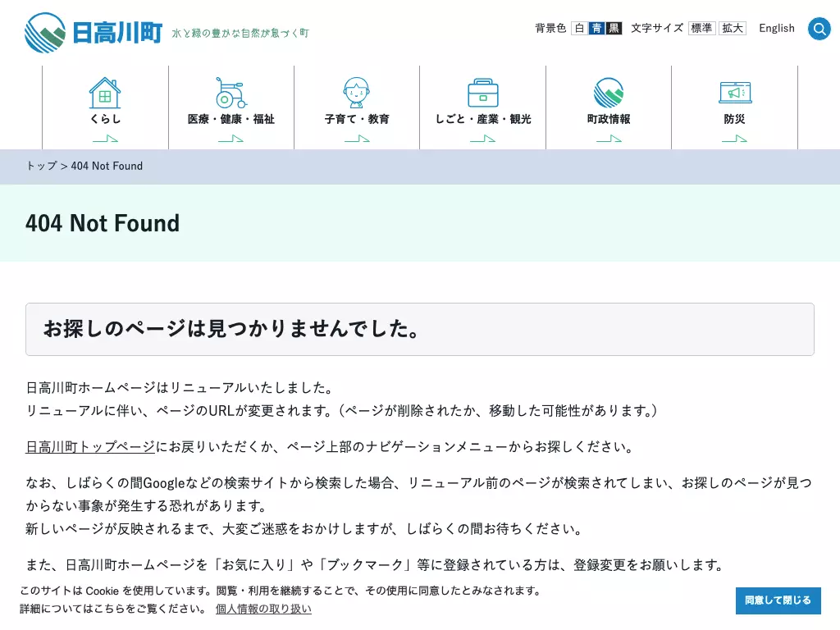This screenshot has width=840, height=630.
Task: Open the 個人情報の取り扱い privacy link
Action: point(263,609)
